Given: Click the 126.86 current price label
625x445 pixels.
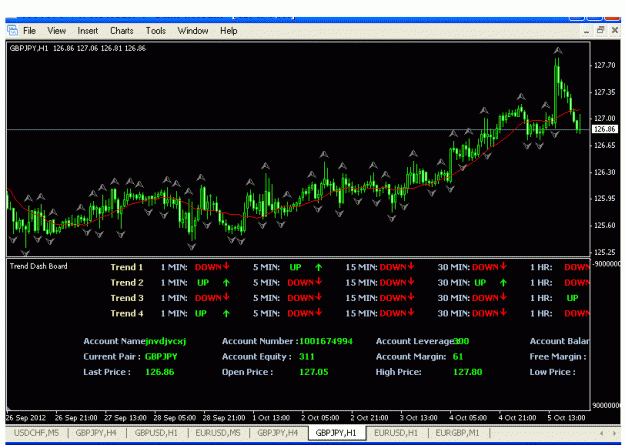Looking at the screenshot, I should pos(605,129).
